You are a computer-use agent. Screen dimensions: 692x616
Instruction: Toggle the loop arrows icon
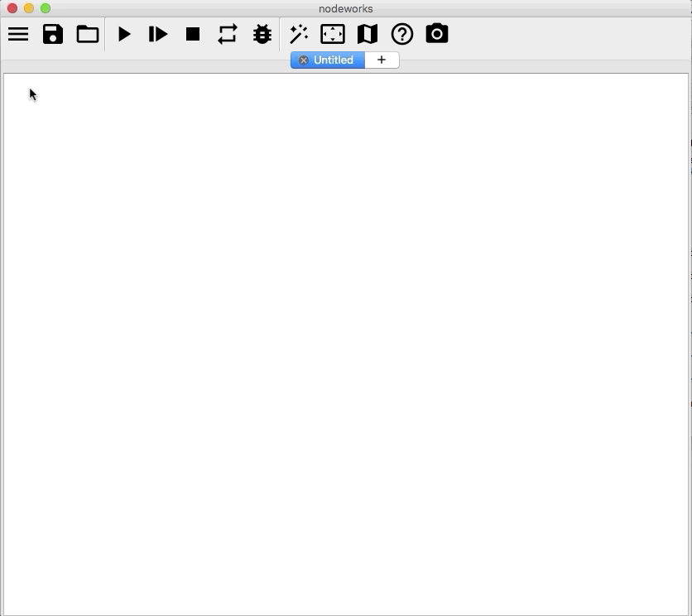click(x=228, y=34)
